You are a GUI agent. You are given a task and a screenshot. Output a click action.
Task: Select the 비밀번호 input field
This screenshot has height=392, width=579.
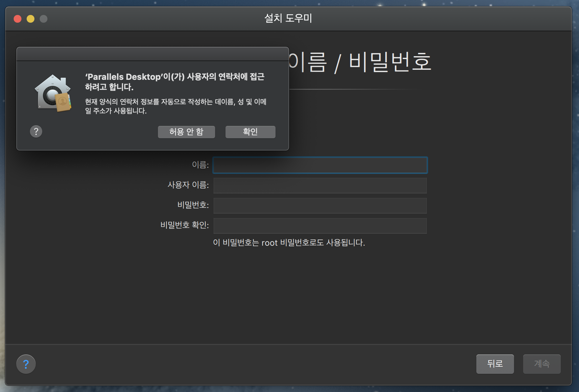point(320,206)
